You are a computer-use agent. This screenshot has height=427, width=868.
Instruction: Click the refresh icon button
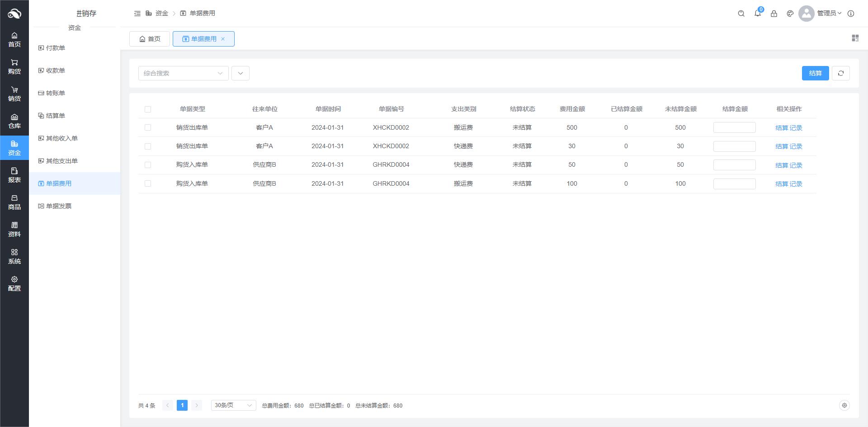point(841,73)
